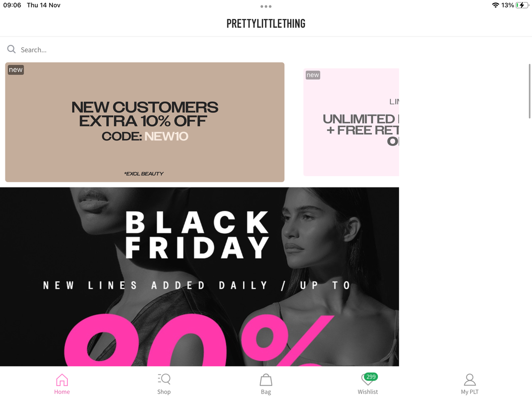Open My PLT profile icon
The height and width of the screenshot is (399, 532).
coord(470,380)
